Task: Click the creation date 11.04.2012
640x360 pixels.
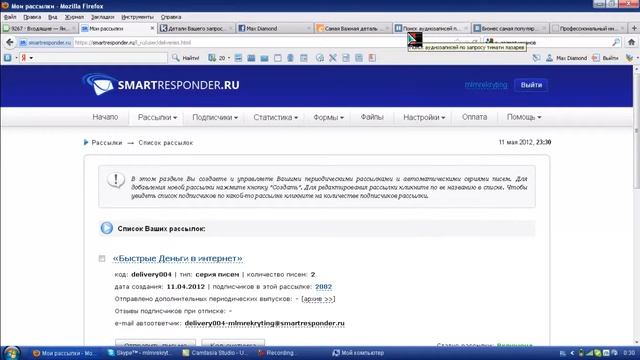Action: click(186, 287)
